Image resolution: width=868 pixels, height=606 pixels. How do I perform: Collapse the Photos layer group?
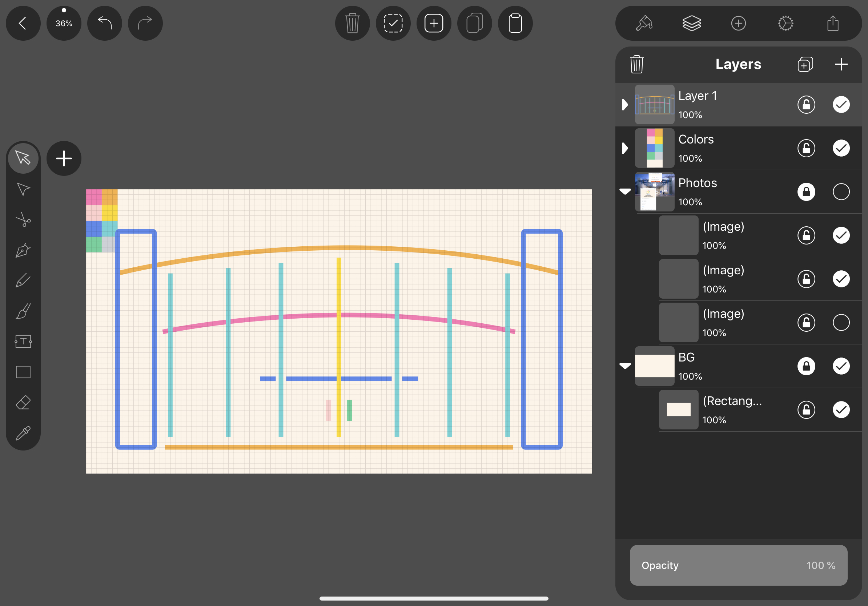(x=624, y=191)
